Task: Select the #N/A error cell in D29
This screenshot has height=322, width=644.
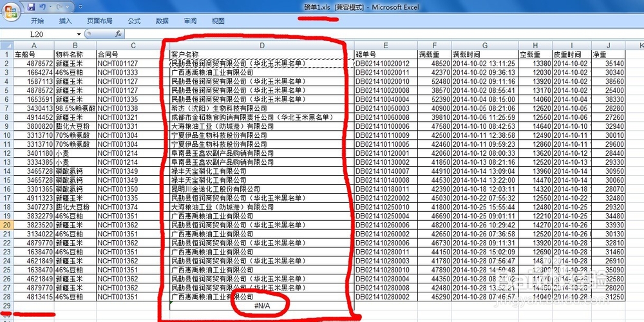Action: [262, 305]
